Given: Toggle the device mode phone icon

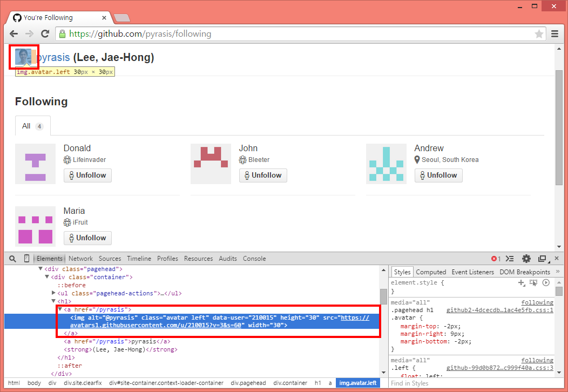Looking at the screenshot, I should (26, 259).
